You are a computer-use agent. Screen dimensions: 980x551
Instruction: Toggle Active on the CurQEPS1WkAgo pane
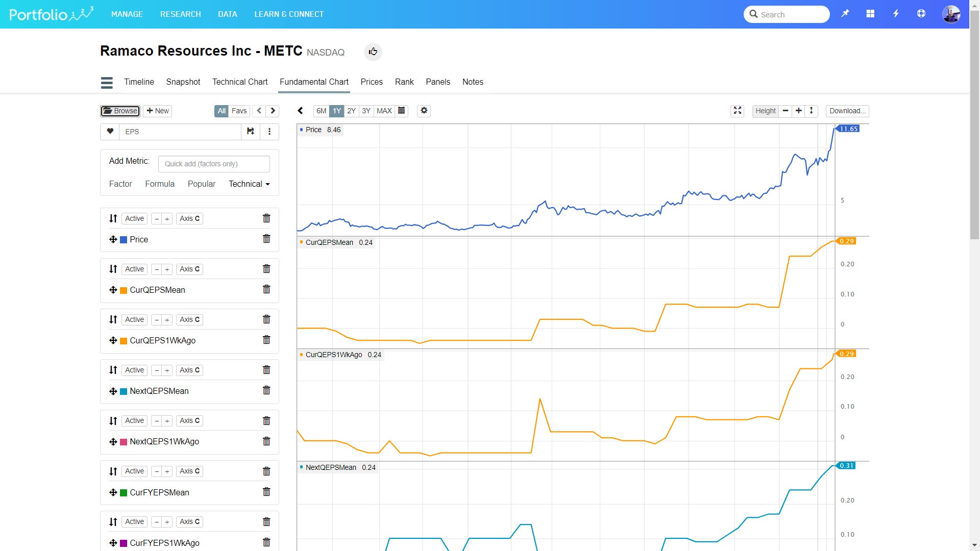[x=134, y=319]
